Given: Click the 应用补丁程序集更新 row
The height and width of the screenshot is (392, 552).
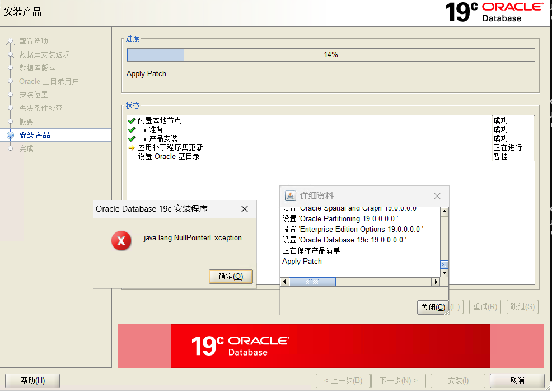Looking at the screenshot, I should tap(330, 148).
